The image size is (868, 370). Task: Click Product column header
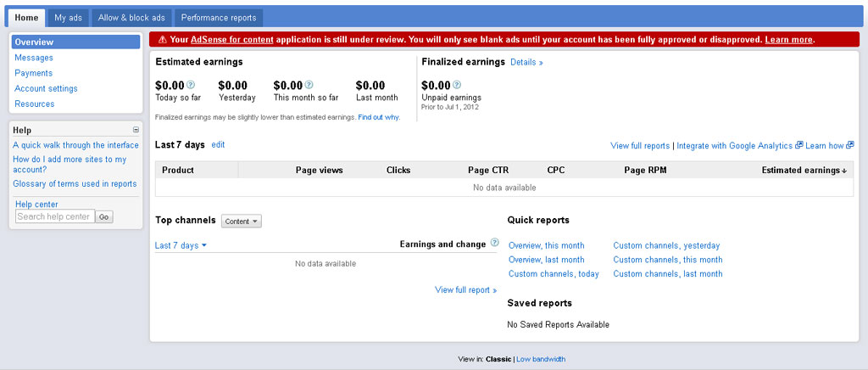pos(178,170)
